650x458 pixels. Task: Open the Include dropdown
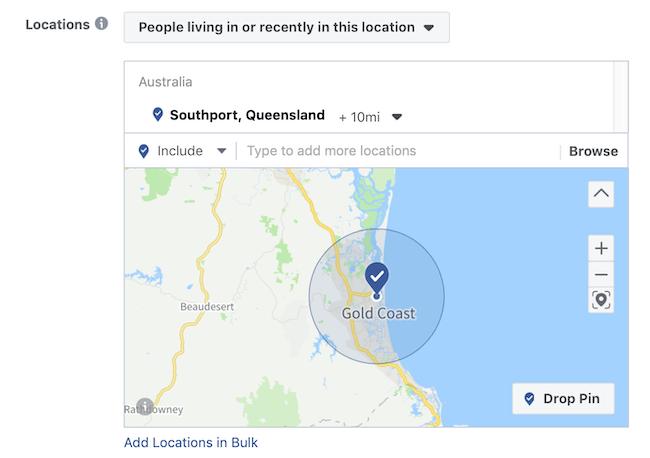point(184,151)
